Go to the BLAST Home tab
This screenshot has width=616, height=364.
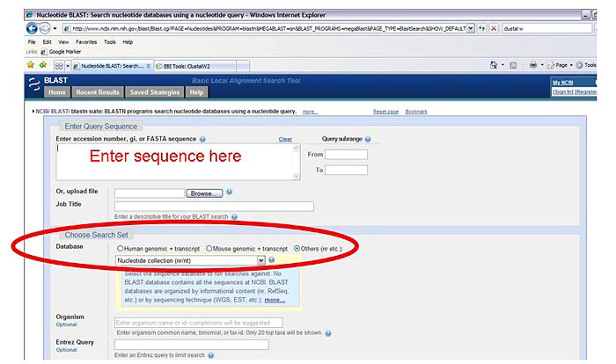(57, 92)
